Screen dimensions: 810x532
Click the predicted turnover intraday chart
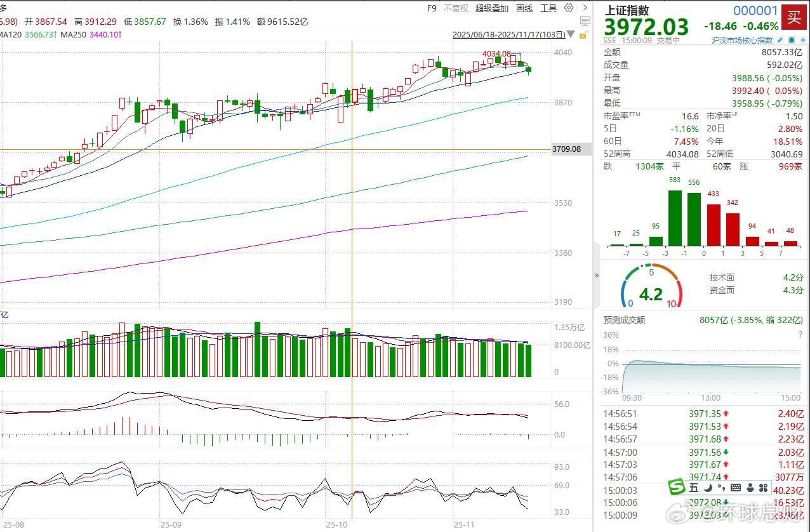pyautogui.click(x=711, y=362)
